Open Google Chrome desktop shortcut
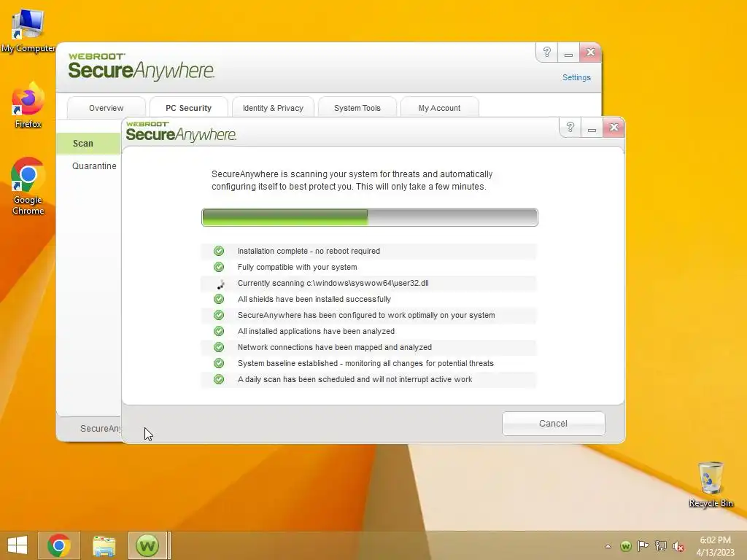Screen dimensions: 747x560 coord(28,186)
